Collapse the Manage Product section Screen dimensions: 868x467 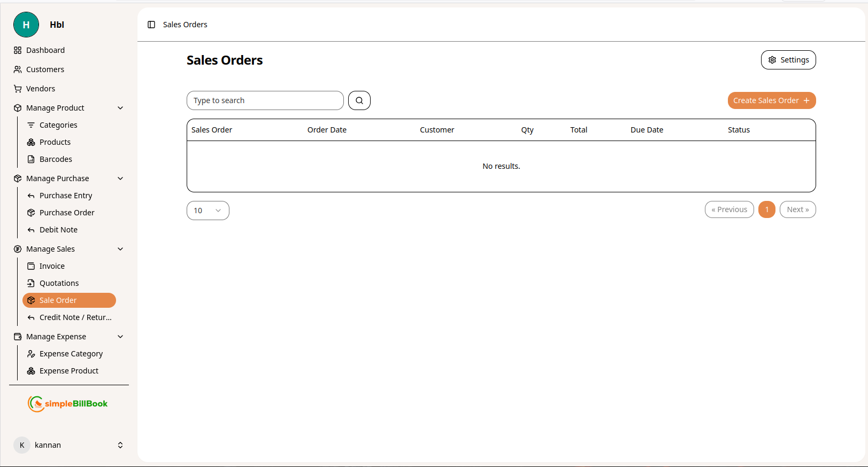pyautogui.click(x=120, y=108)
